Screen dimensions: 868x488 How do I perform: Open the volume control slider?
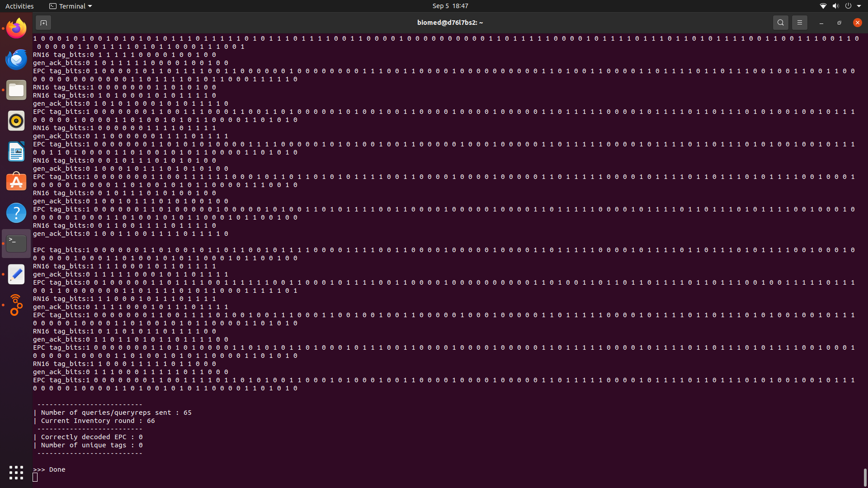click(835, 6)
